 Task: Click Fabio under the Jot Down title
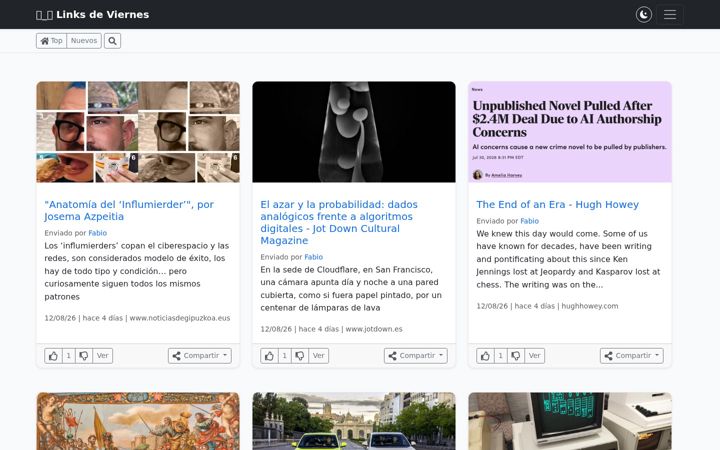click(314, 257)
